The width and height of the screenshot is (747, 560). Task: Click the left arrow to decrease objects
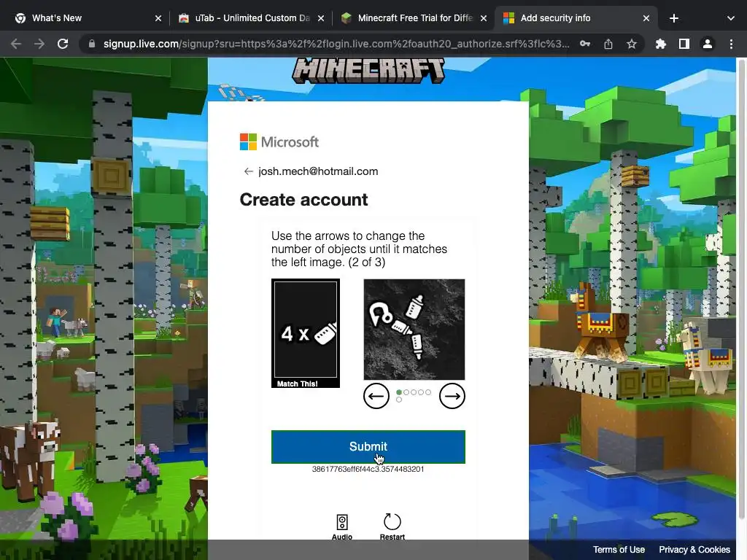pos(376,396)
